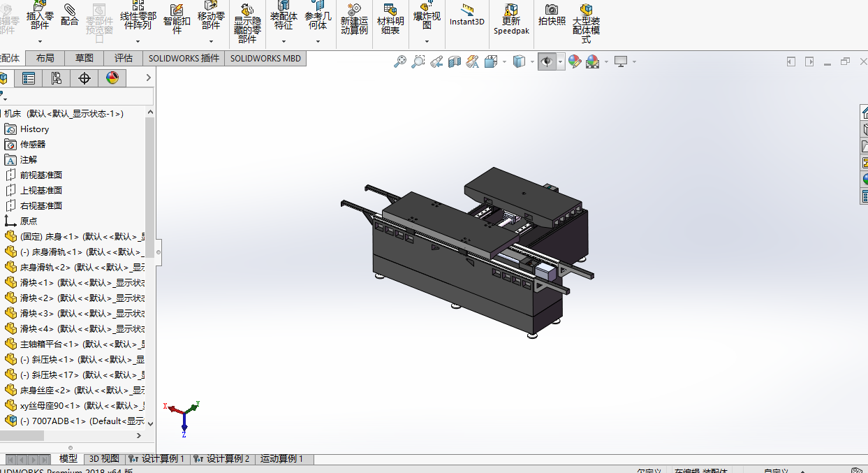868x473 pixels.
Task: Zoom to fit with the first magnifier icon
Action: [x=399, y=61]
